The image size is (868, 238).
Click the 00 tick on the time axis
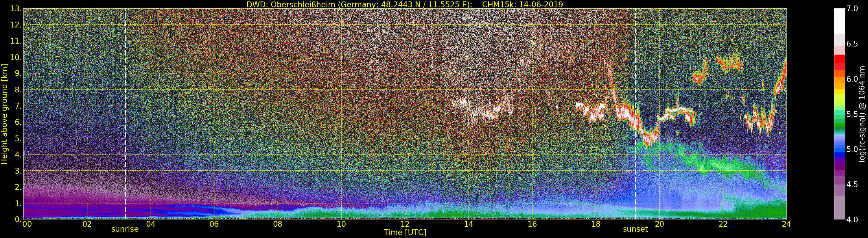[27, 224]
